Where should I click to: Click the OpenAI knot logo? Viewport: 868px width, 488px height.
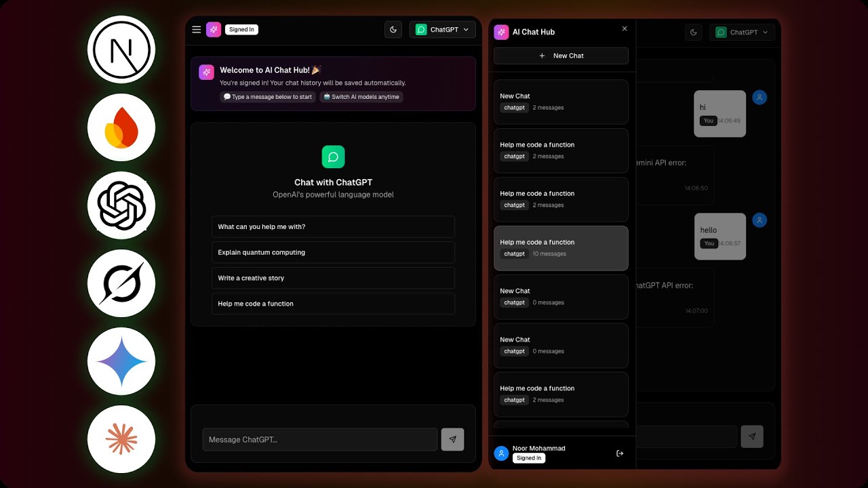coord(121,205)
